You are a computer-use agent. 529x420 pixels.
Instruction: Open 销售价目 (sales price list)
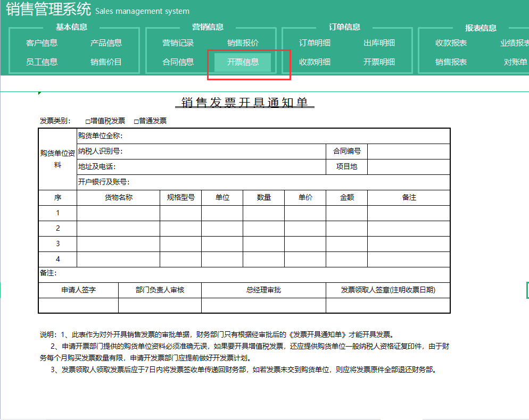point(106,62)
